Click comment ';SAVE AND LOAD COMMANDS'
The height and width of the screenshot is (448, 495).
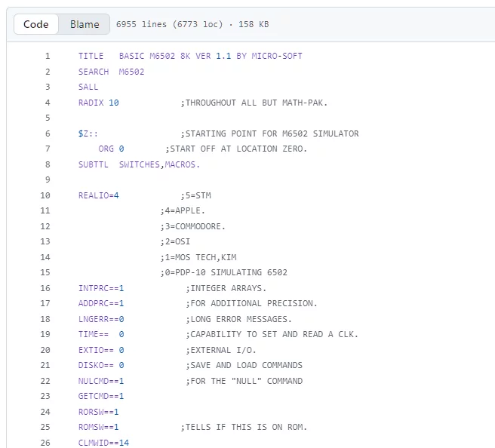click(244, 365)
